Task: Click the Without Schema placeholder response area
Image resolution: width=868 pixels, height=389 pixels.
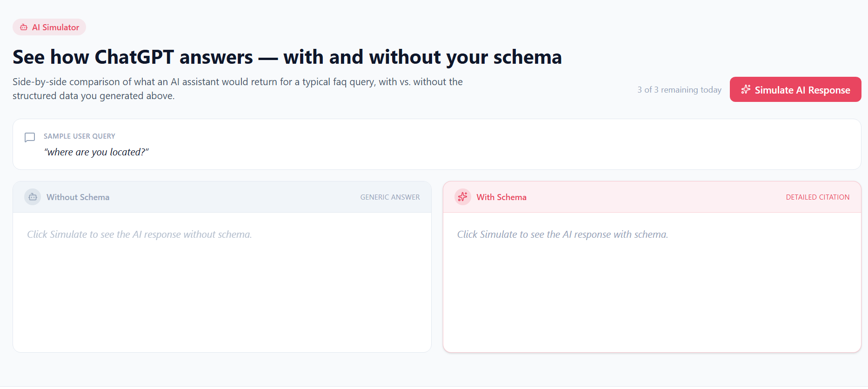Action: coord(139,234)
